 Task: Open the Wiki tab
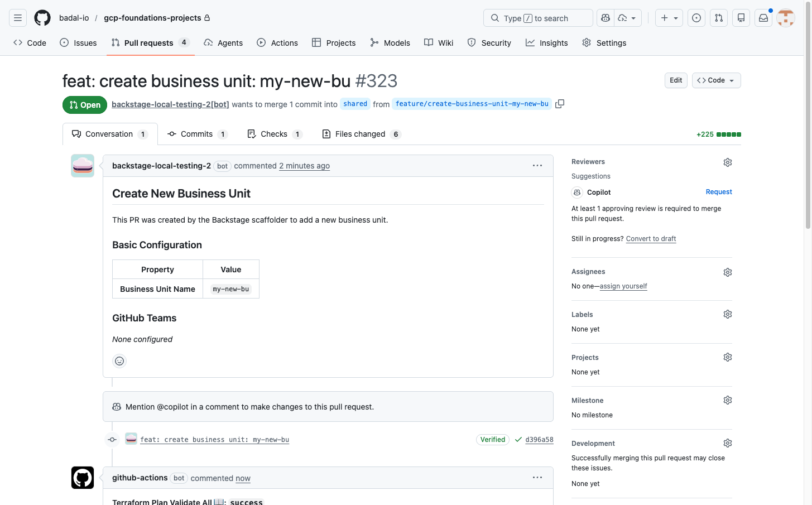click(x=439, y=43)
